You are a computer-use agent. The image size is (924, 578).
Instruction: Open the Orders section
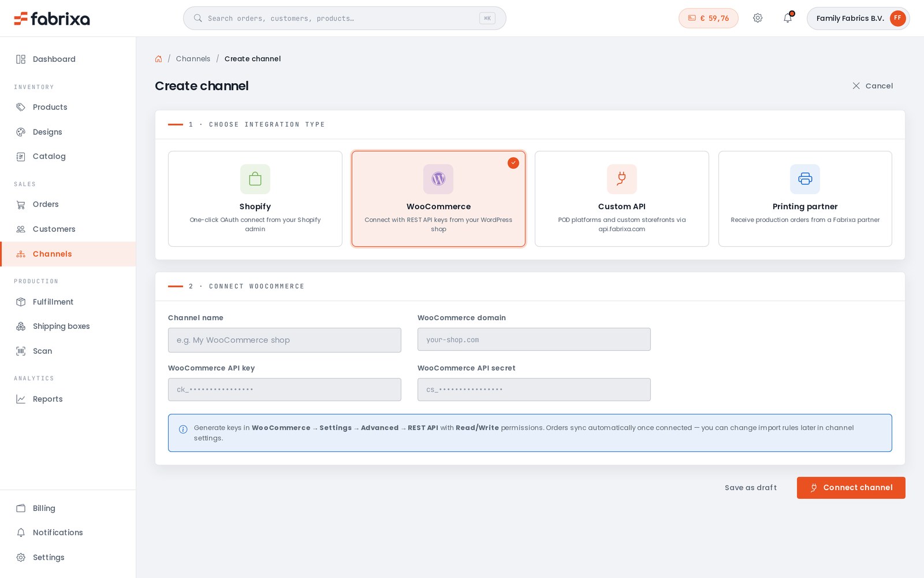click(68, 204)
